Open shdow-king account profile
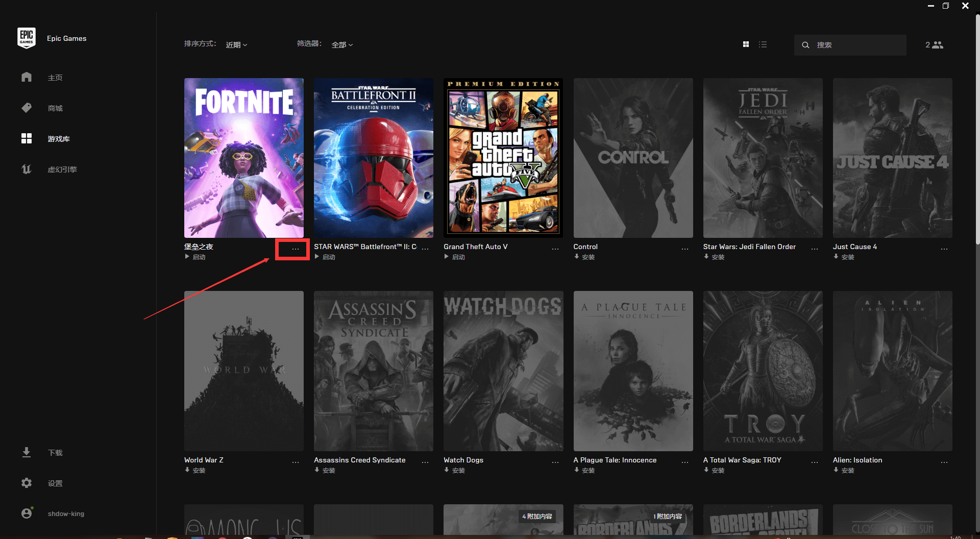The height and width of the screenshot is (539, 980). point(66,514)
